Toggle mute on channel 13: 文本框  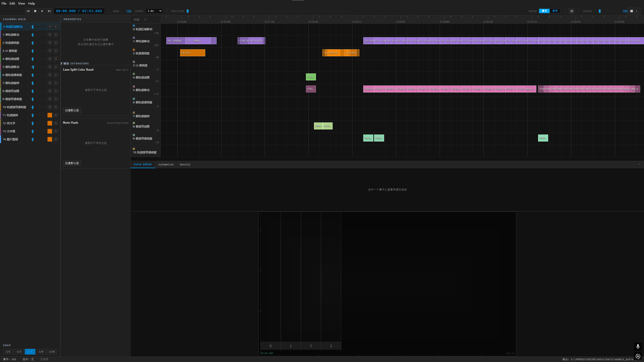coord(50,131)
